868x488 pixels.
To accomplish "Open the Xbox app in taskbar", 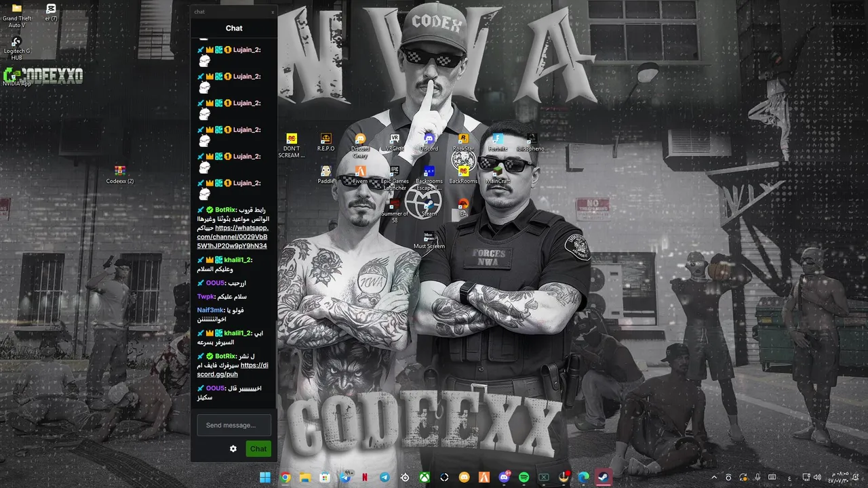I will [x=425, y=477].
